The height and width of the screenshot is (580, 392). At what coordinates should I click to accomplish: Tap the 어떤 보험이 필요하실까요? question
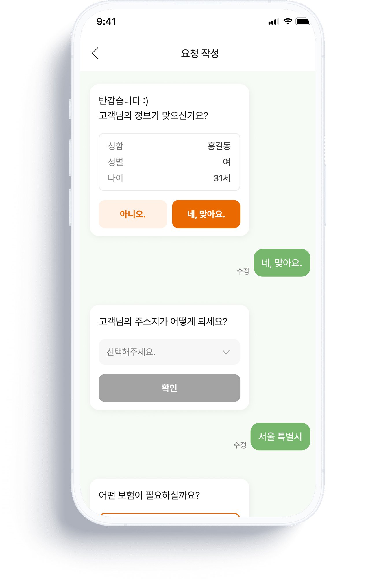click(x=149, y=495)
